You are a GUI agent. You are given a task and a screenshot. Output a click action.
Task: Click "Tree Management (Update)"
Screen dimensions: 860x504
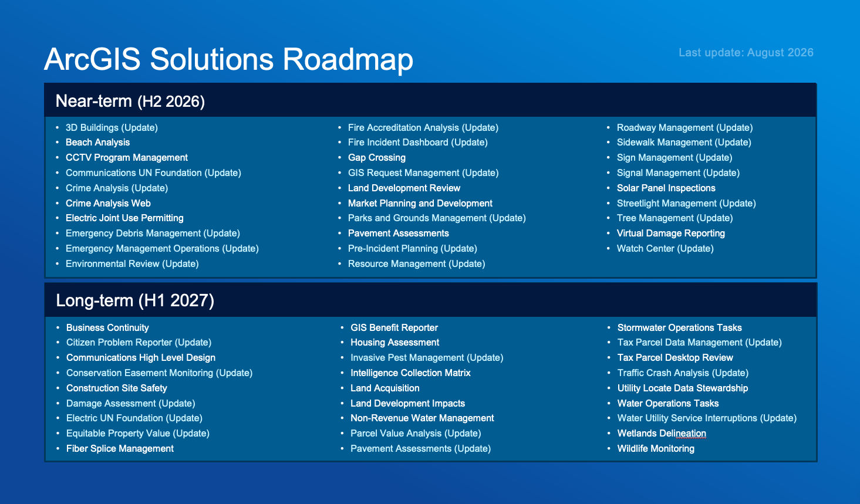pyautogui.click(x=675, y=218)
